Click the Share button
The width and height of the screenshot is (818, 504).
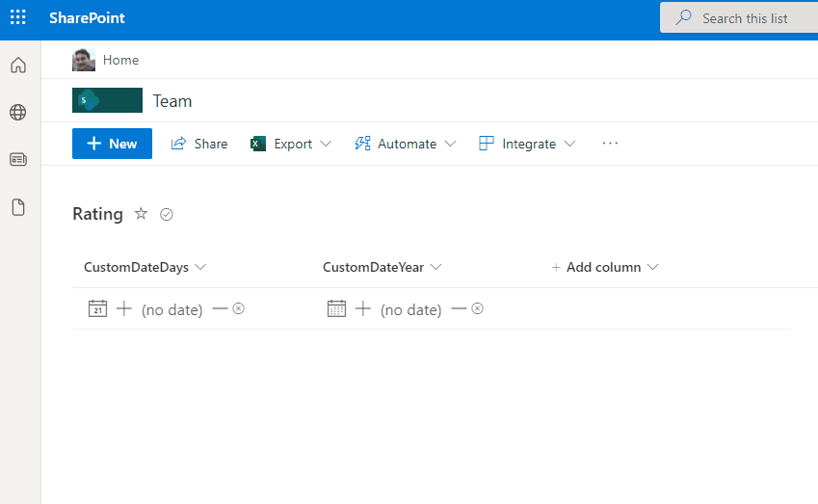pyautogui.click(x=199, y=144)
